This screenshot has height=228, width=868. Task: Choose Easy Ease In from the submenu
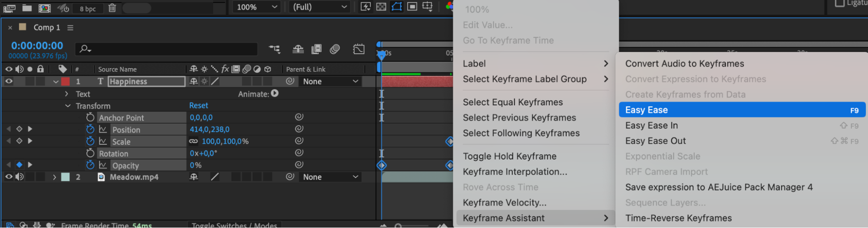[651, 126]
